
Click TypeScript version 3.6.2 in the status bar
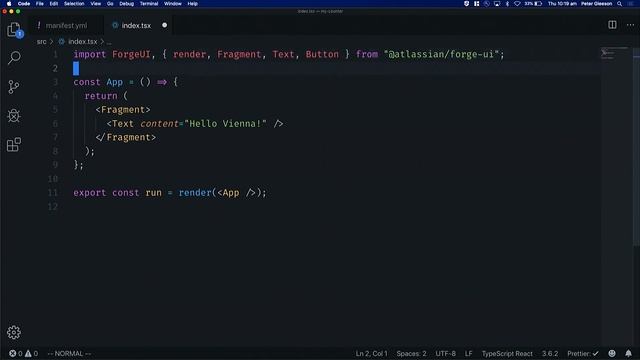[550, 353]
